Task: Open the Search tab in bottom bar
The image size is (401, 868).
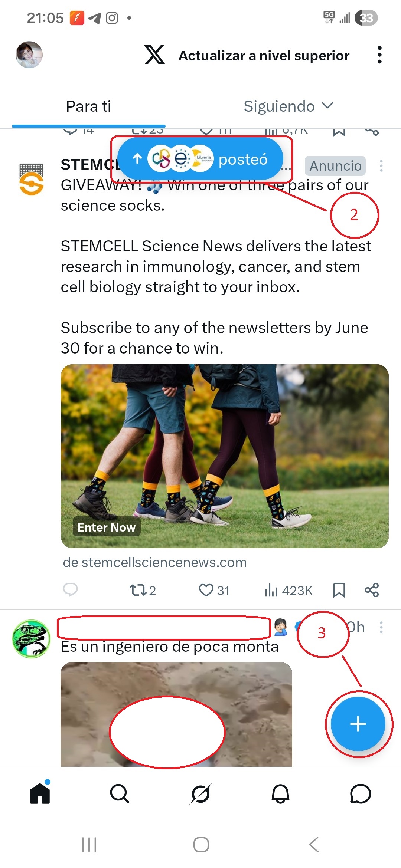Action: (120, 793)
